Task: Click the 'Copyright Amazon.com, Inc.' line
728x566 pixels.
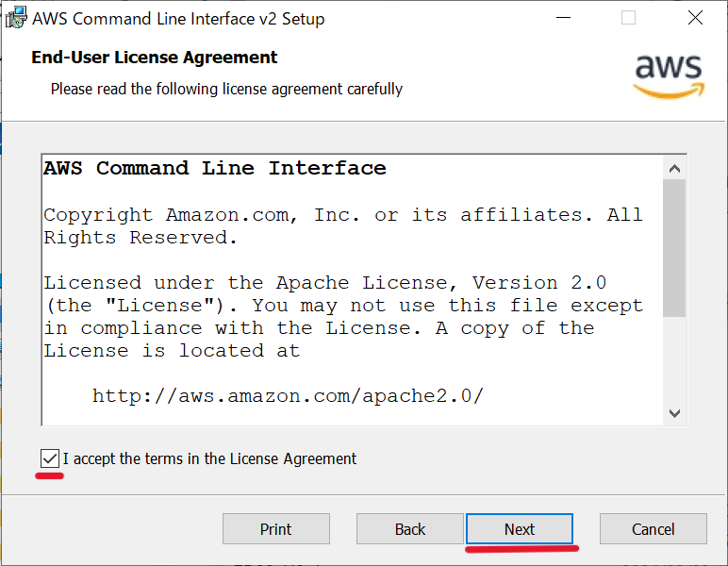Action: coord(343,215)
